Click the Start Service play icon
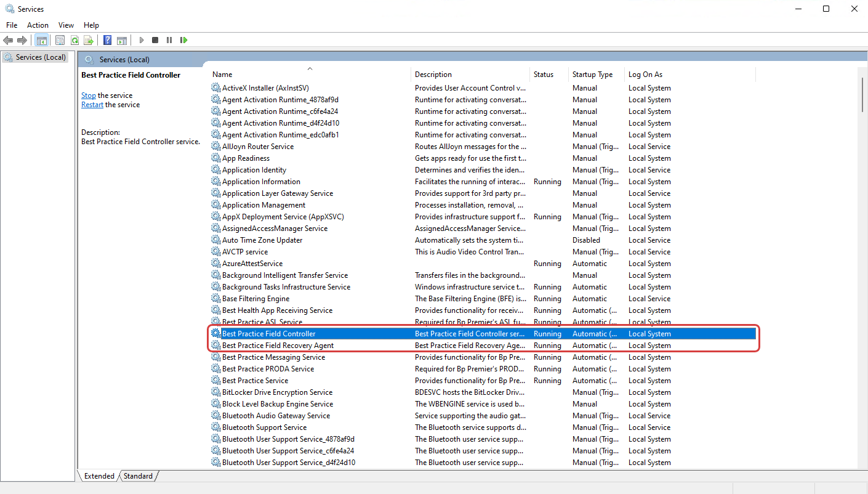 [141, 40]
